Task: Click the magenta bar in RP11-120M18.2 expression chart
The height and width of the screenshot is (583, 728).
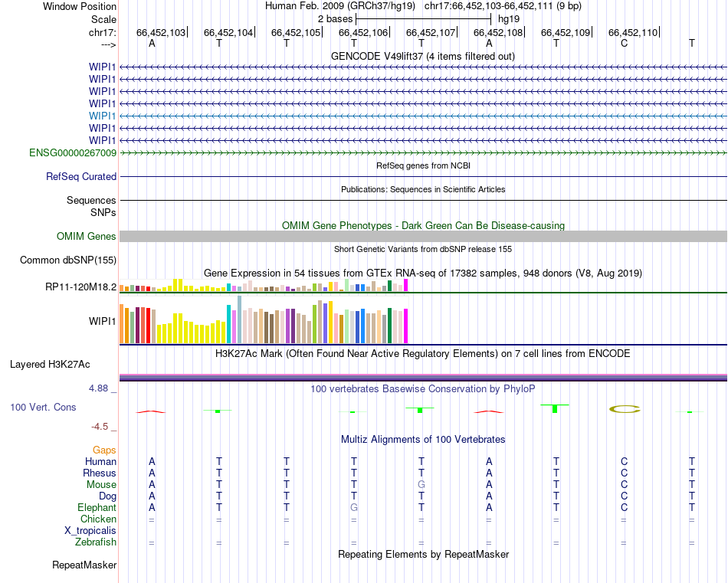Action: (x=406, y=285)
